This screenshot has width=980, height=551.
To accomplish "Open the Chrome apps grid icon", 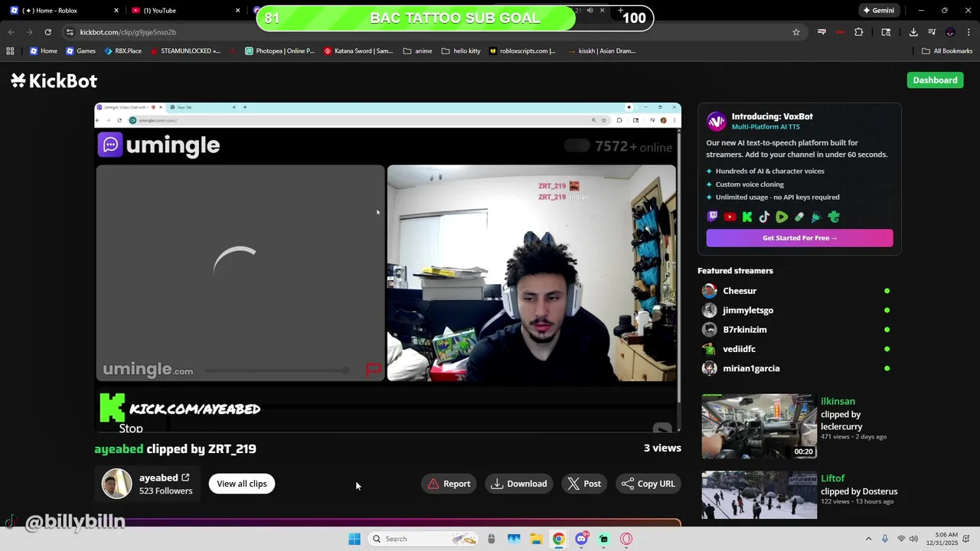I will tap(10, 51).
